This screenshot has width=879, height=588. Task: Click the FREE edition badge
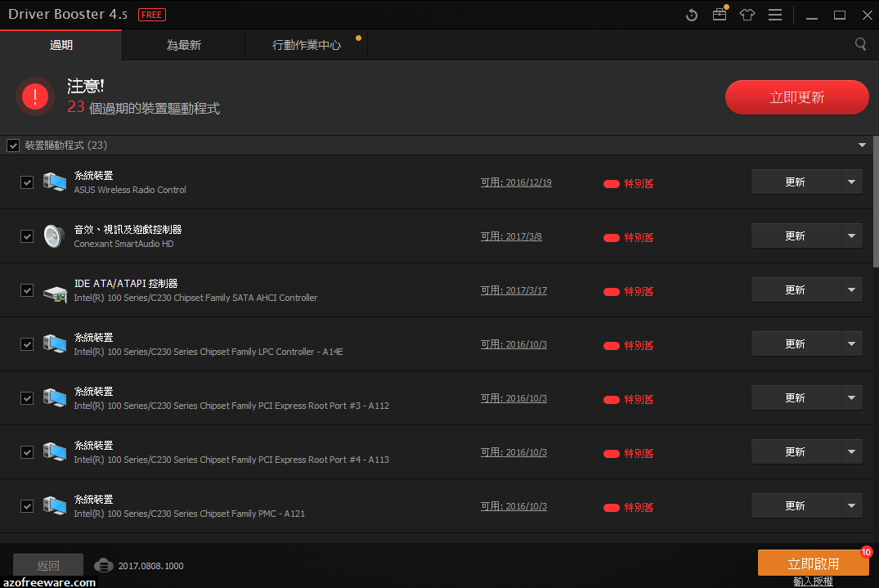(152, 15)
